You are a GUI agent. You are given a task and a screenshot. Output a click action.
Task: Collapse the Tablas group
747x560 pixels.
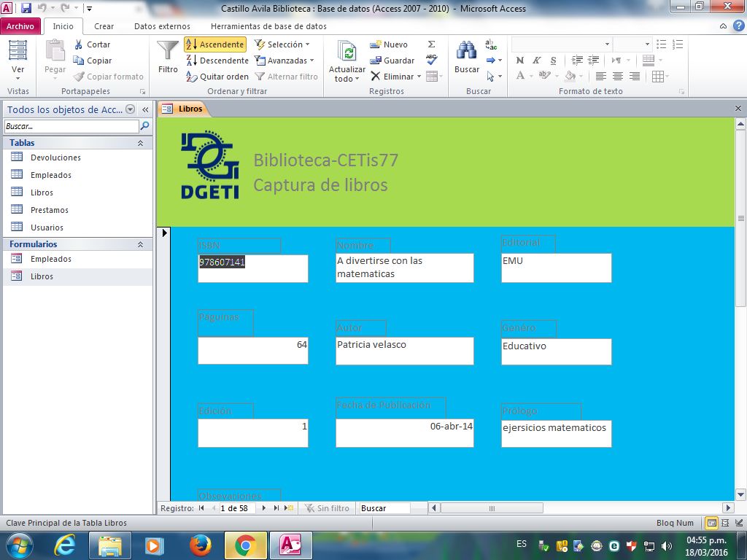click(x=140, y=144)
